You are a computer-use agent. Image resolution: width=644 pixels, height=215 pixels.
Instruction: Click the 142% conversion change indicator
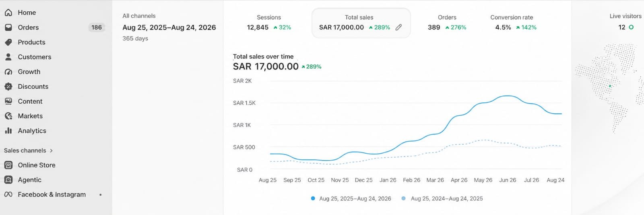pos(526,27)
